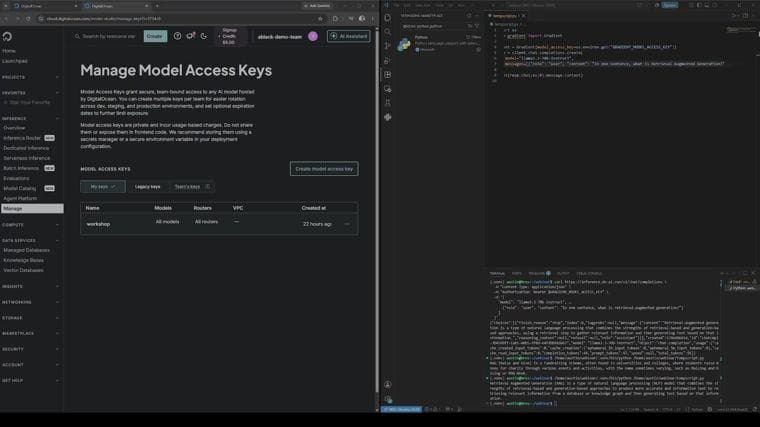Open the VS Code Source Control icon
This screenshot has width=760, height=427.
pyautogui.click(x=388, y=46)
